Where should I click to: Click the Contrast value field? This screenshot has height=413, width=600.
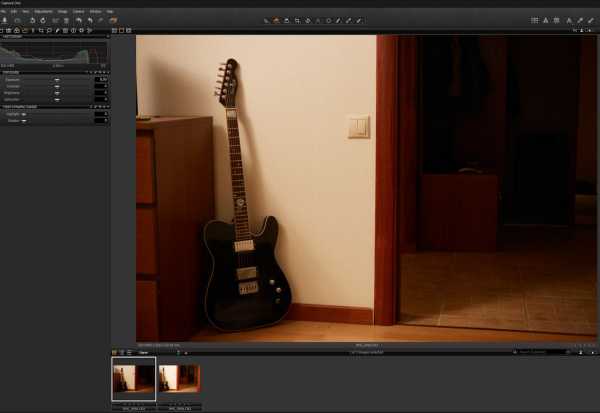coord(101,86)
